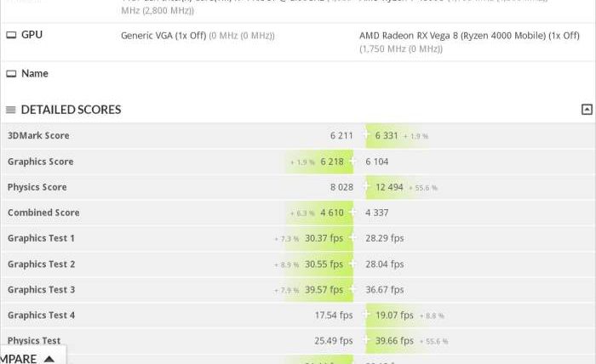The image size is (596, 364).
Task: Click the 3DMark Score row label
Action: (38, 136)
